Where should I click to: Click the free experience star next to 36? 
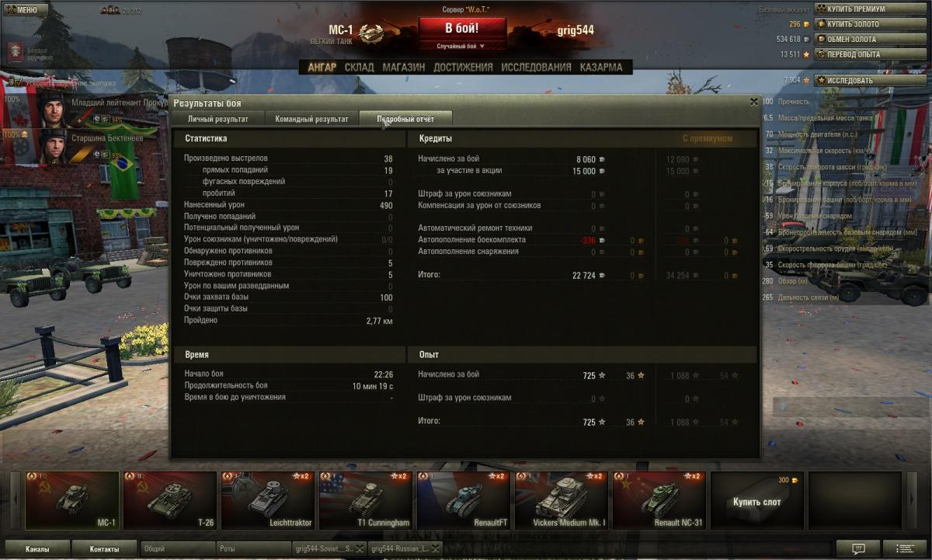tap(641, 375)
